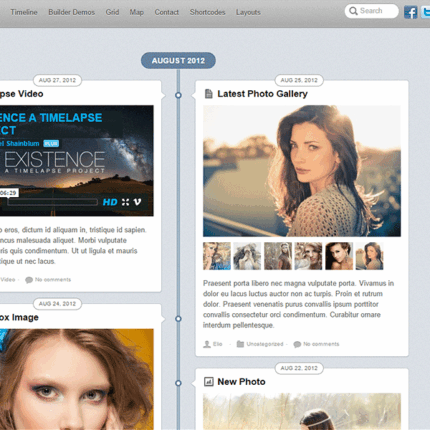
Task: Select the fifth gallery thumbnail
Action: [339, 256]
